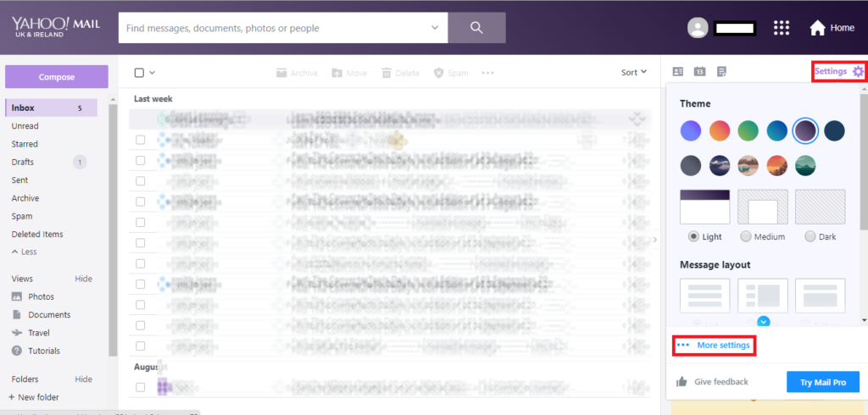Expand the Sort dropdown
The image size is (868, 415).
click(x=633, y=73)
